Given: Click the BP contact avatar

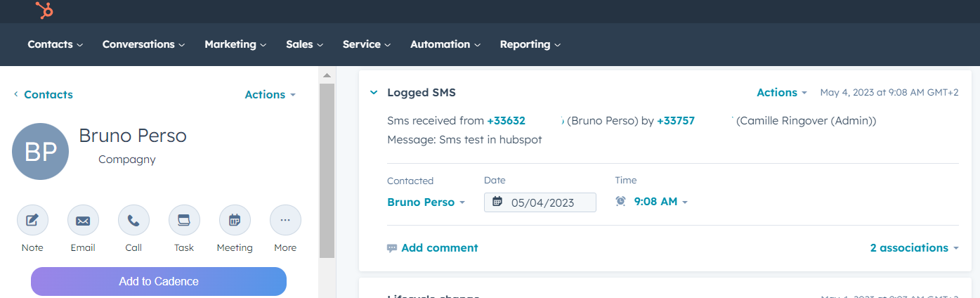Looking at the screenshot, I should pos(41,152).
